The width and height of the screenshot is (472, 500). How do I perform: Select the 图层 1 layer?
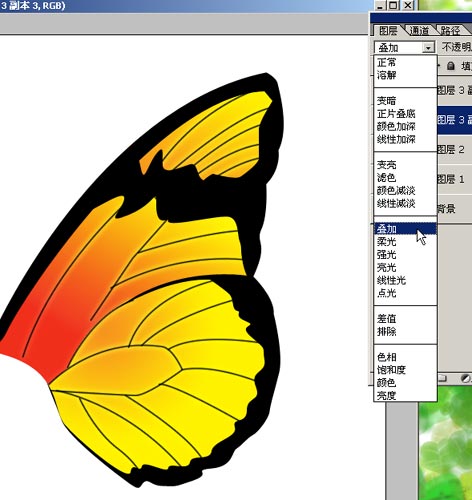pyautogui.click(x=454, y=179)
